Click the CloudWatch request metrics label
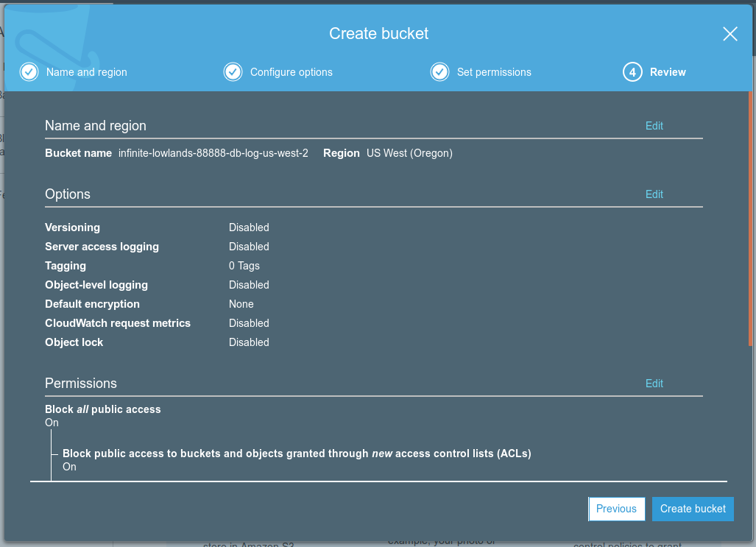 coord(118,323)
